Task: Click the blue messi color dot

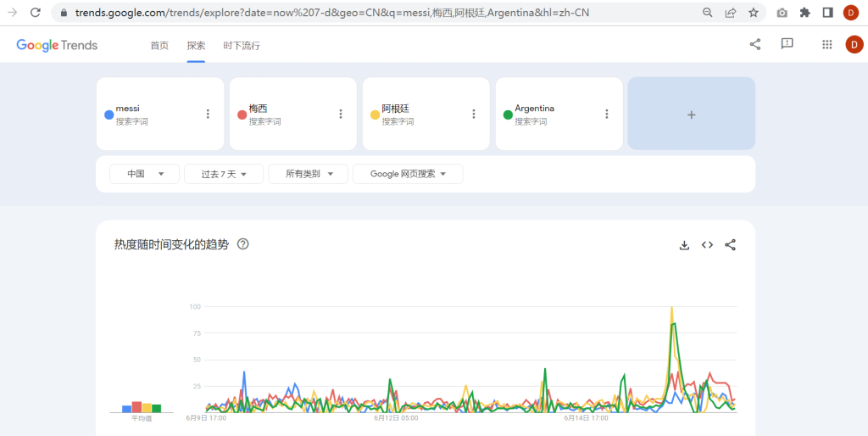Action: click(x=109, y=115)
